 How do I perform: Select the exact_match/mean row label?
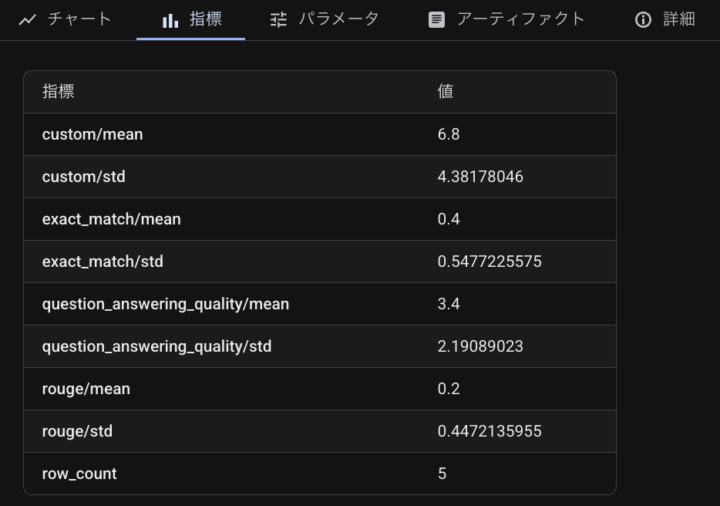[112, 219]
